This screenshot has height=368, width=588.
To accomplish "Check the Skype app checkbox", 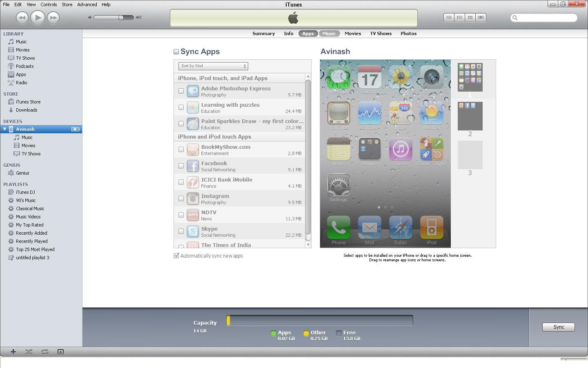I will pos(181,231).
